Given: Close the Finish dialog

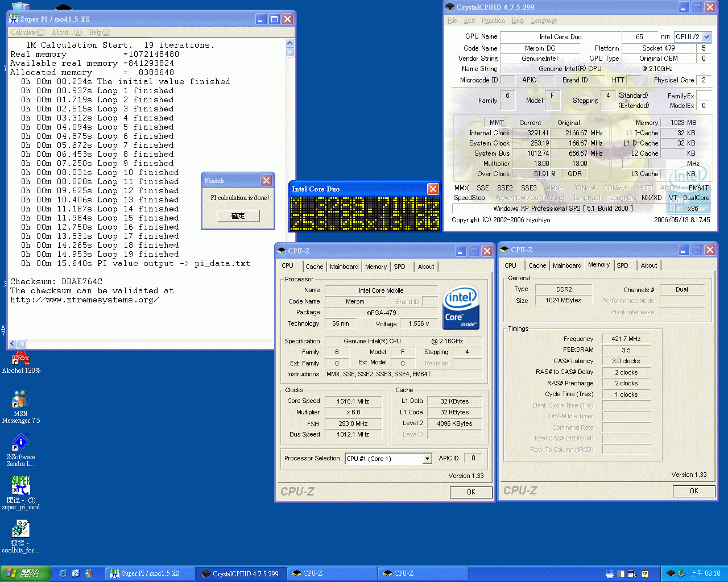Looking at the screenshot, I should point(266,180).
